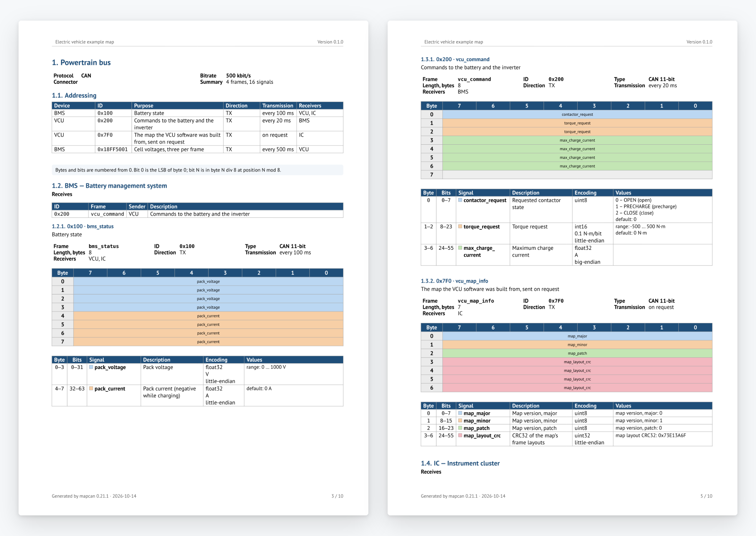
Task: Click 'Version 0.1.0' on the left page header
Action: [x=330, y=42]
